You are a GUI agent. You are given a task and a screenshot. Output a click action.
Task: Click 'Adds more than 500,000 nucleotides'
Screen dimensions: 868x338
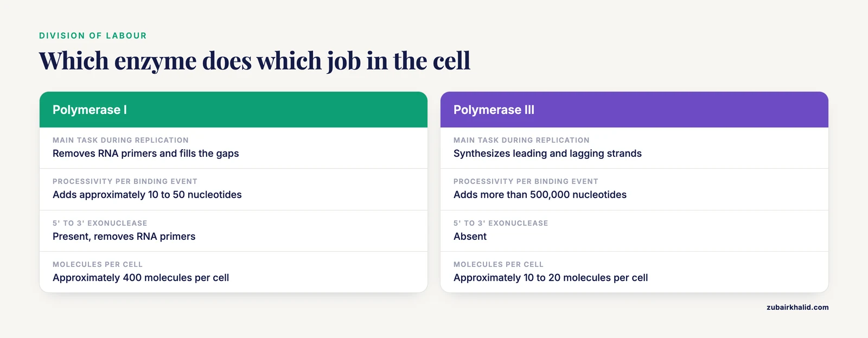pyautogui.click(x=540, y=195)
